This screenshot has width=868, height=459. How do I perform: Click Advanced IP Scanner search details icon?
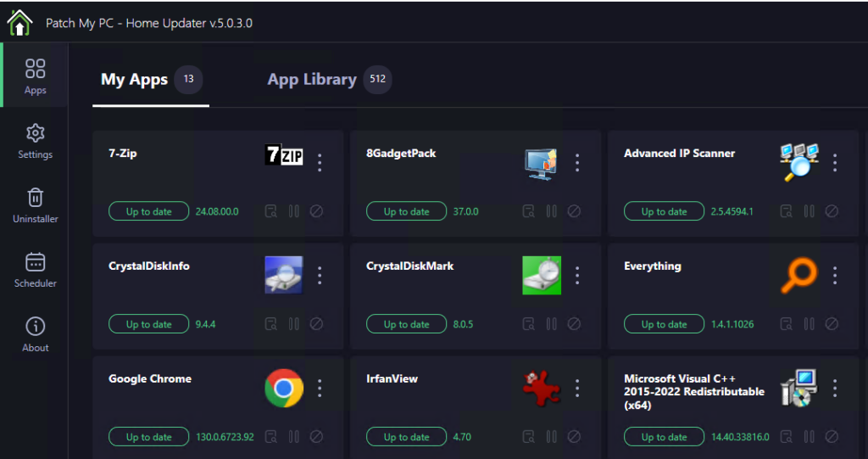pos(786,211)
